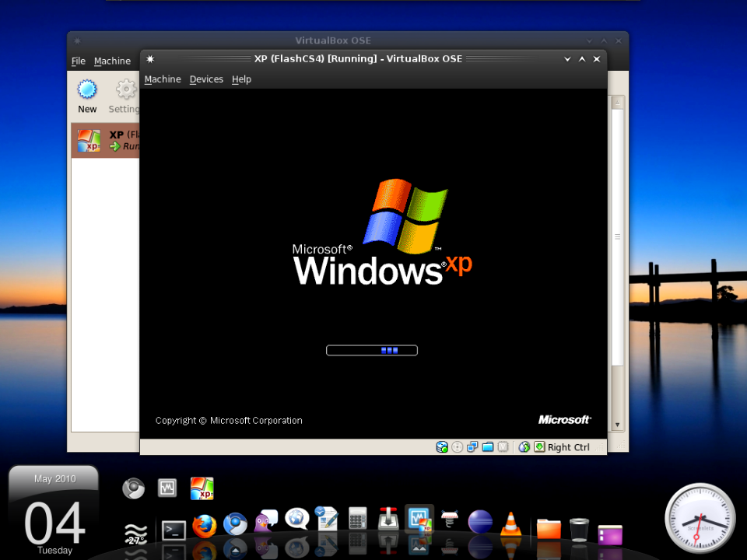Click the grey Chrome icon above the dock

click(133, 488)
